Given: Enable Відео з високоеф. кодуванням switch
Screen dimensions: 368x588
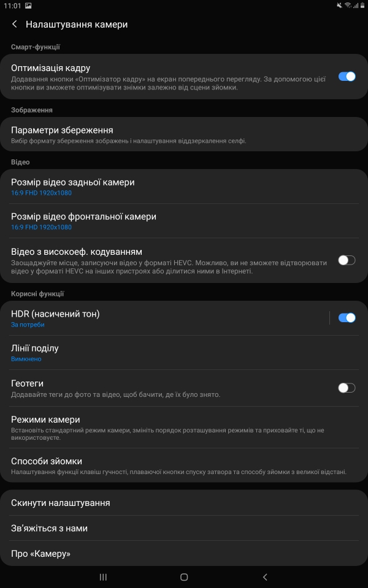Looking at the screenshot, I should click(x=347, y=260).
